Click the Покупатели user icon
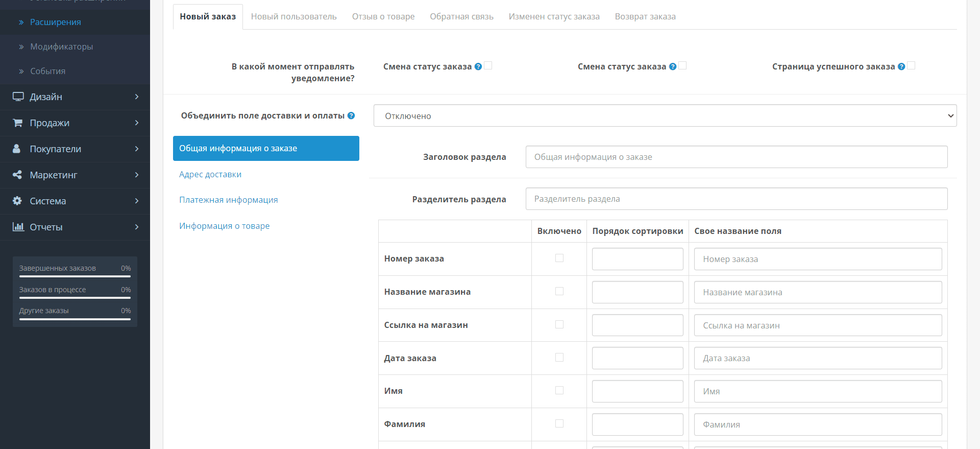Image resolution: width=980 pixels, height=449 pixels. click(x=17, y=149)
